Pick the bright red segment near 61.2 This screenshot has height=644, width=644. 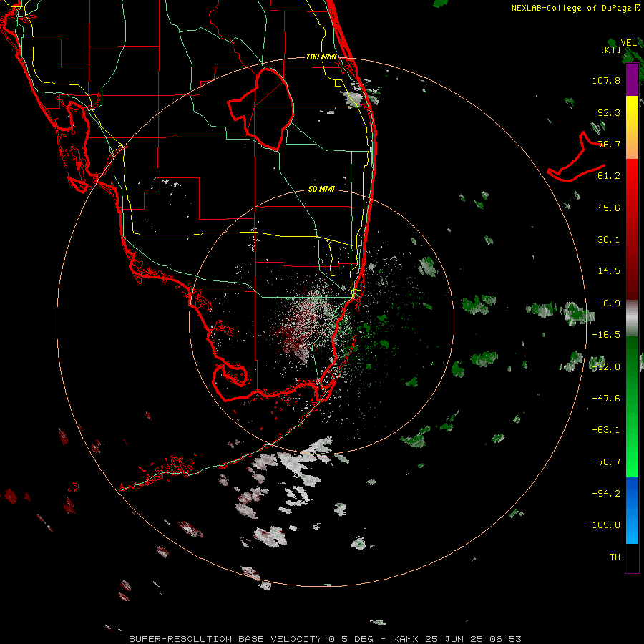632,177
